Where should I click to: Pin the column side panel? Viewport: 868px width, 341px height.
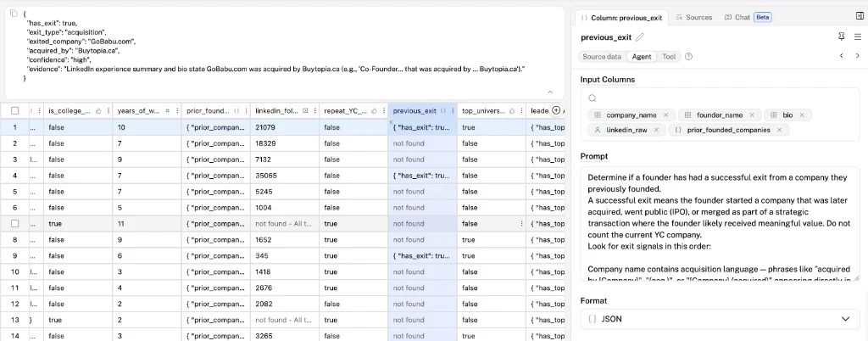[x=842, y=36]
